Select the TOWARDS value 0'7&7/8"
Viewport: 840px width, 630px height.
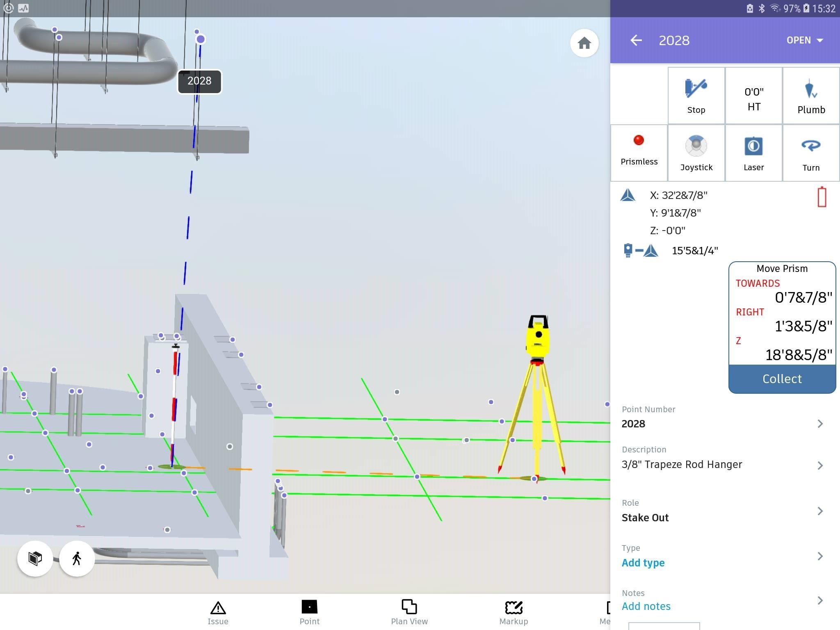point(803,298)
